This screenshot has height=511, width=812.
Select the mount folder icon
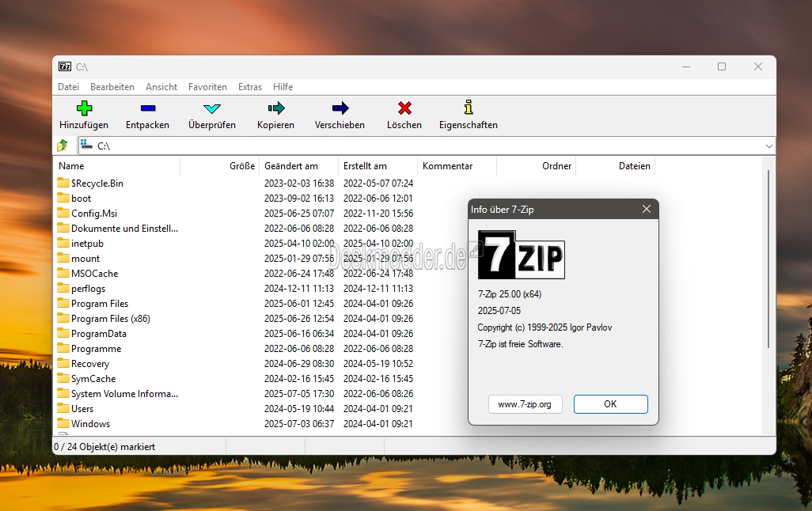coord(63,258)
